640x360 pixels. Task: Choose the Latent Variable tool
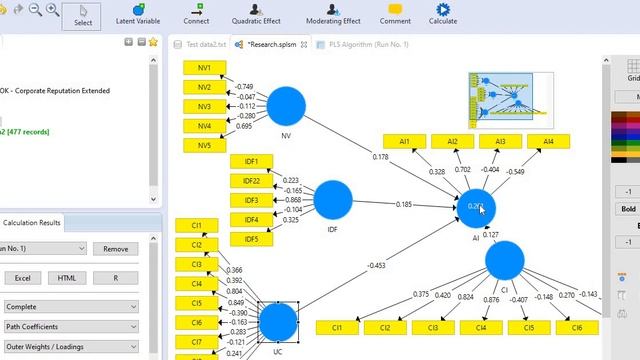click(x=138, y=15)
